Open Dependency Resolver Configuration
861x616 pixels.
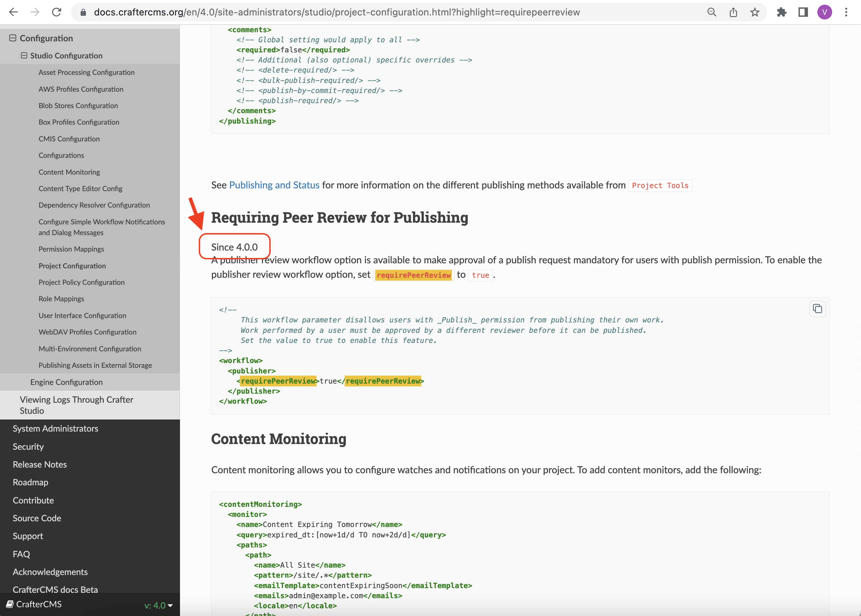(x=94, y=205)
